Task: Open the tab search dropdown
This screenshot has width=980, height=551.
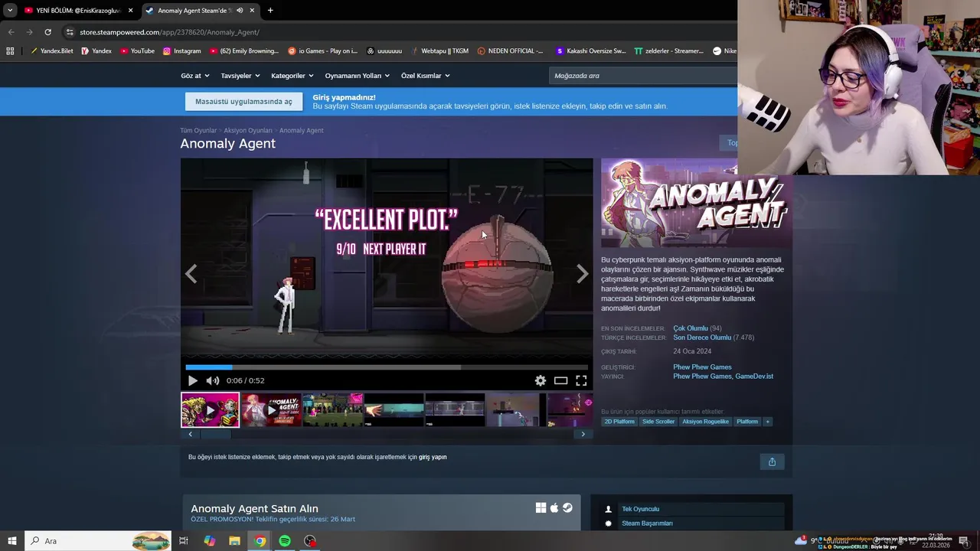Action: (x=10, y=11)
